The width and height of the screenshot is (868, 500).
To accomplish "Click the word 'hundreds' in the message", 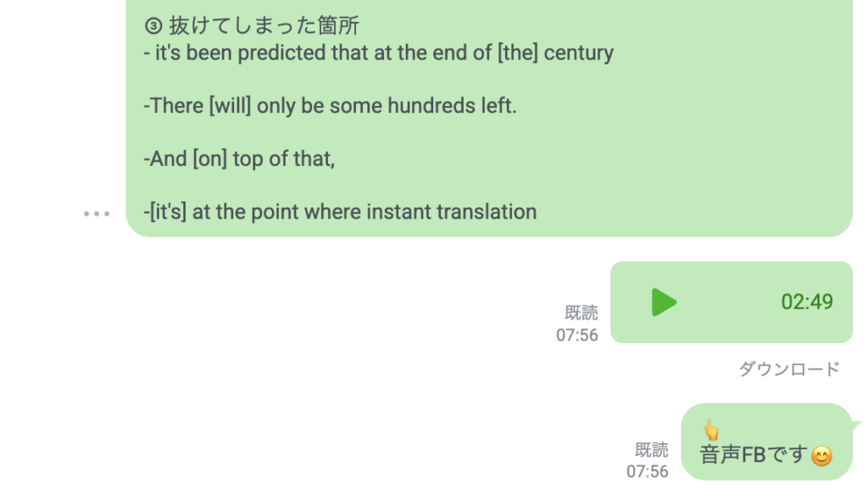I will (x=431, y=106).
